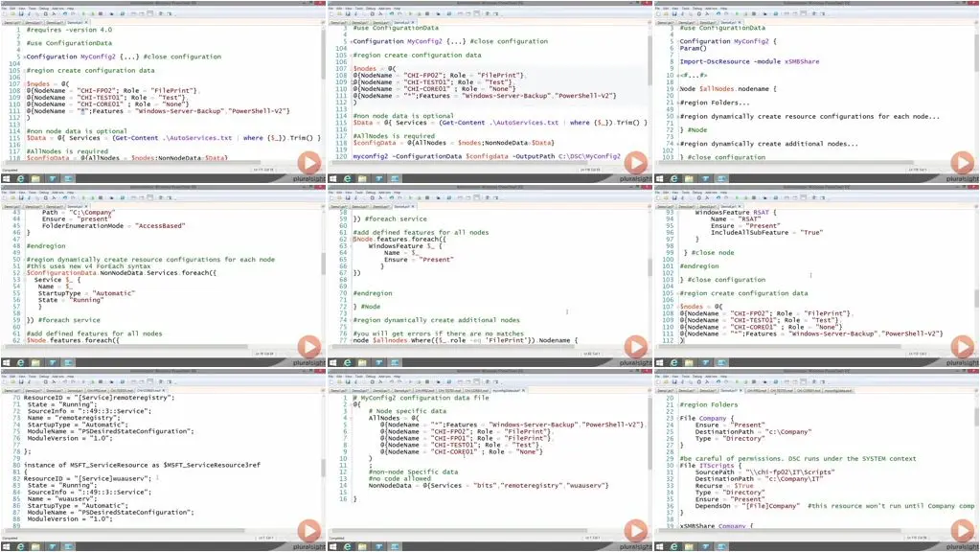Screen dimensions: 980x552
Task: Play the video showing 'WindowsFeature RSAT'
Action: [x=963, y=346]
